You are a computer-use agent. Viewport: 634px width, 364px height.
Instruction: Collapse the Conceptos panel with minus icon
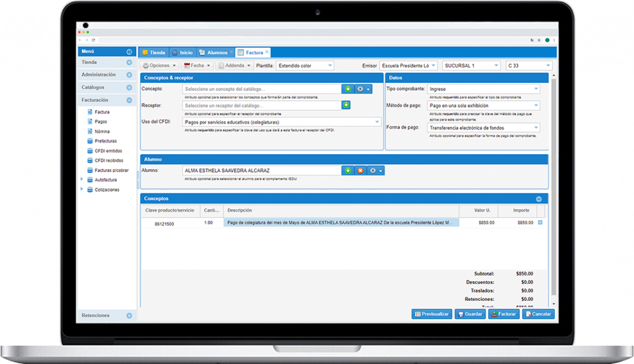[539, 199]
